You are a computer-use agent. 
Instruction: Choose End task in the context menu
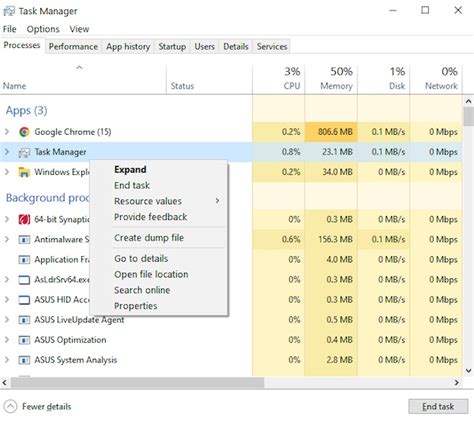tap(159, 185)
